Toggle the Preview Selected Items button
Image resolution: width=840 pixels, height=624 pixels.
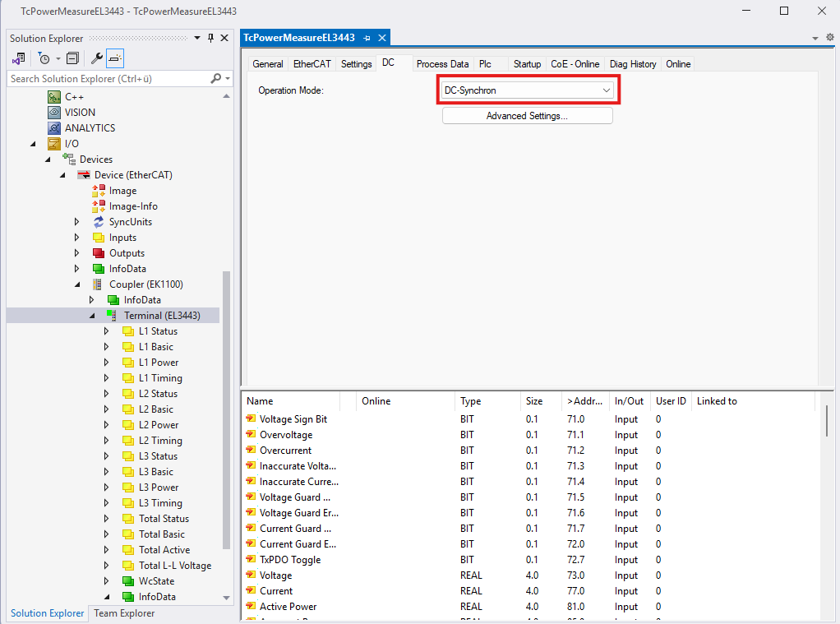coord(116,58)
